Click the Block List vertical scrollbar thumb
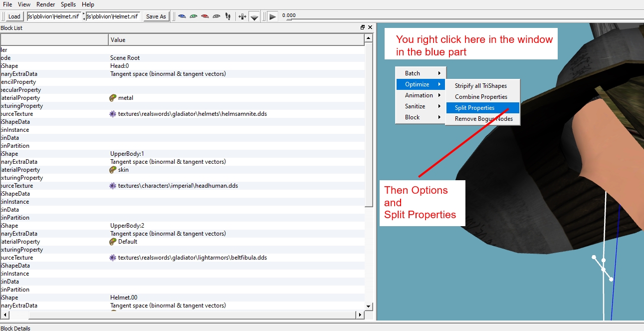Image resolution: width=644 pixels, height=331 pixels. click(x=369, y=125)
